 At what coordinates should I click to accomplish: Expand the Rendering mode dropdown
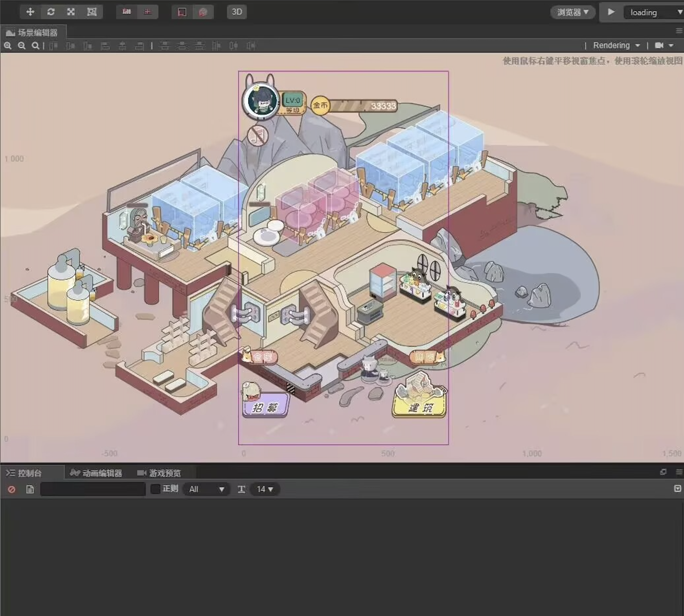tap(616, 46)
